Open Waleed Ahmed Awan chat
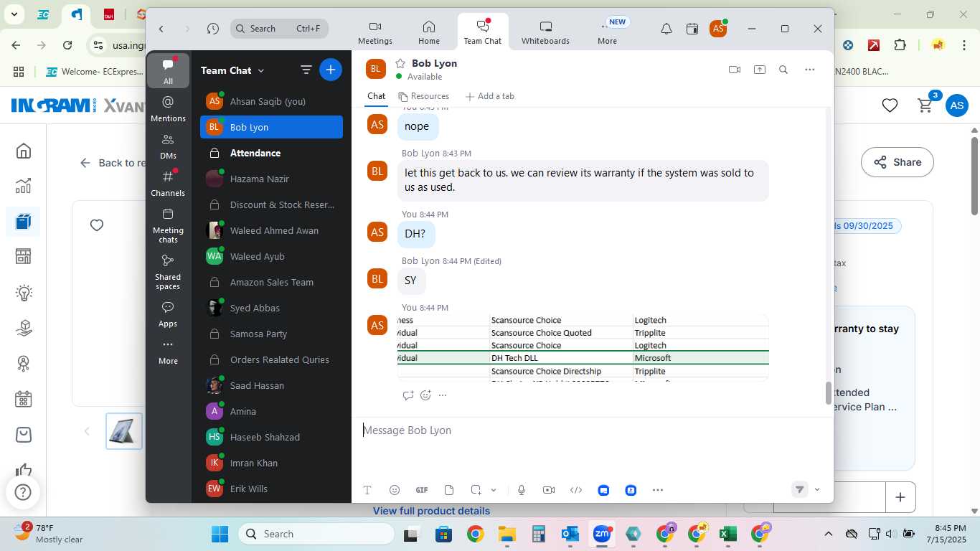Screen dimensions: 980x551 (x=271, y=230)
